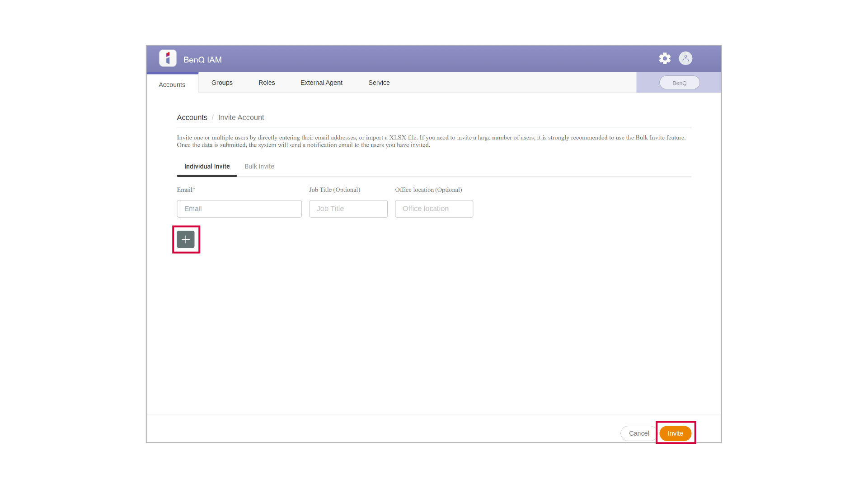Open the user profile avatar icon
868x488 pixels.
[685, 59]
